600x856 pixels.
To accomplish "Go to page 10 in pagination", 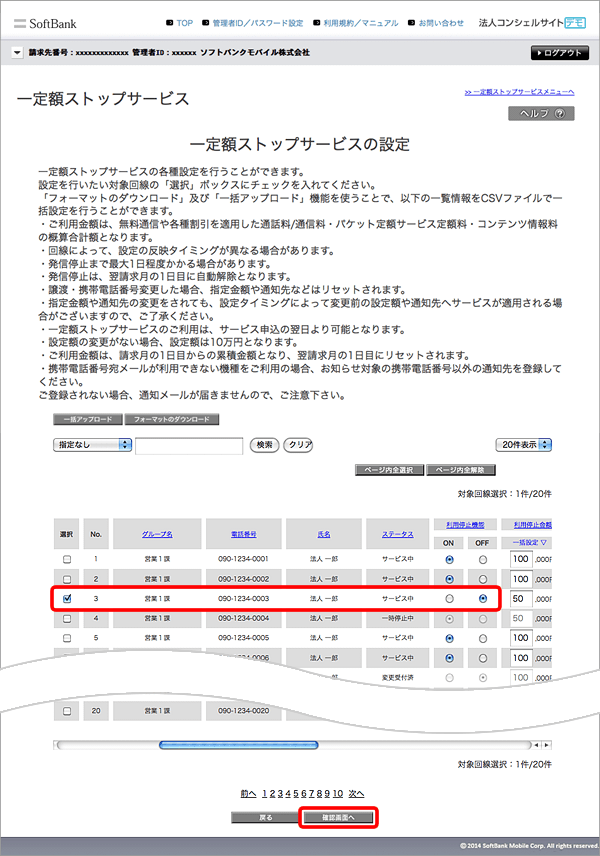I will click(x=338, y=794).
